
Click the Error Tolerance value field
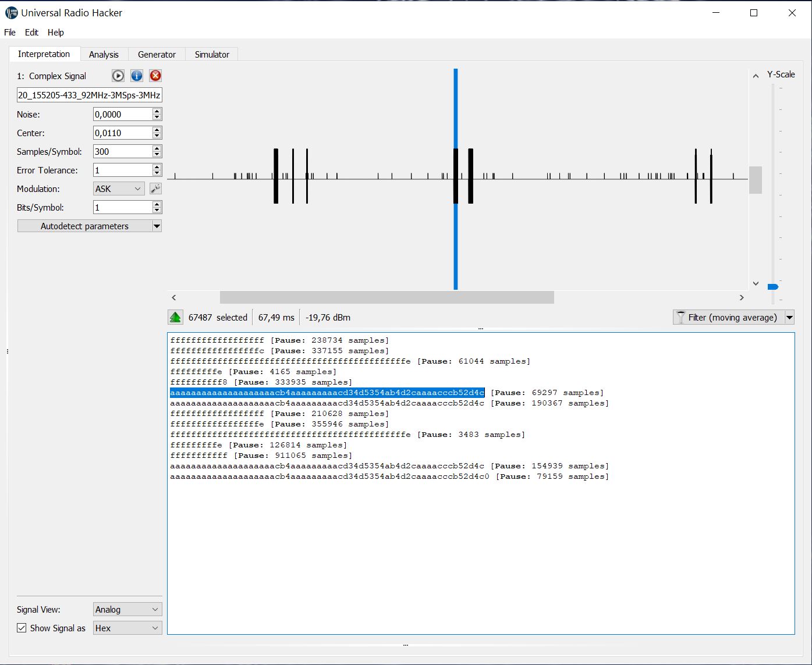click(122, 170)
